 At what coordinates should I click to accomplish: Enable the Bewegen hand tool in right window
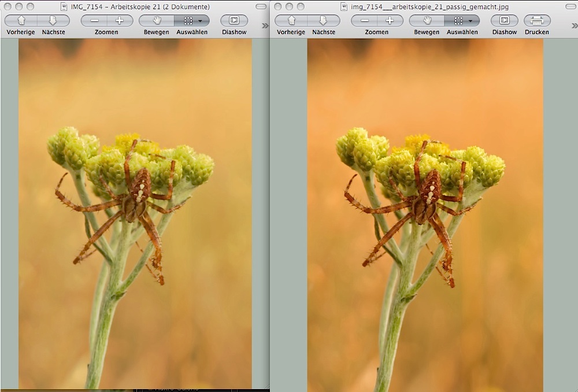[x=427, y=20]
